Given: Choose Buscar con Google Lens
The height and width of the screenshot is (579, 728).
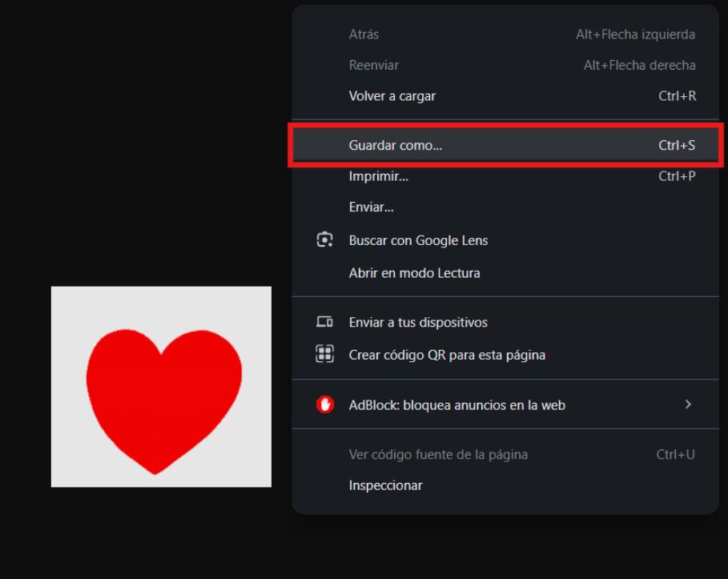Looking at the screenshot, I should tap(505, 240).
